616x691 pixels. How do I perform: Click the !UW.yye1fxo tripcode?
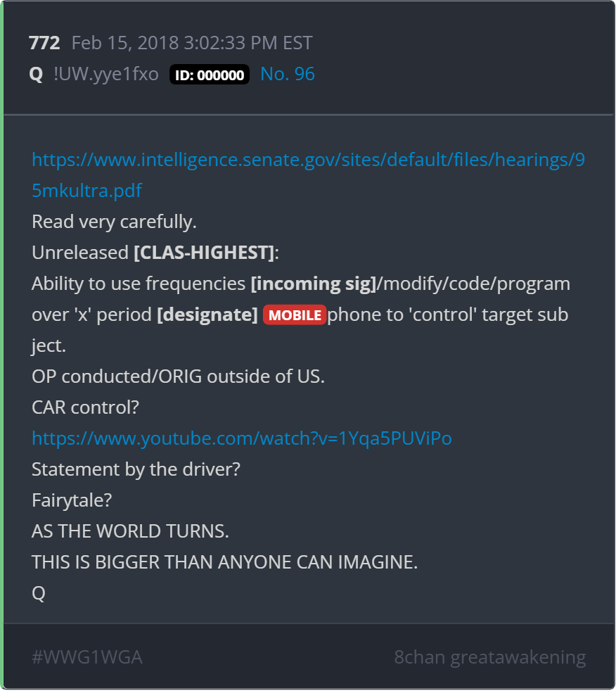[105, 74]
